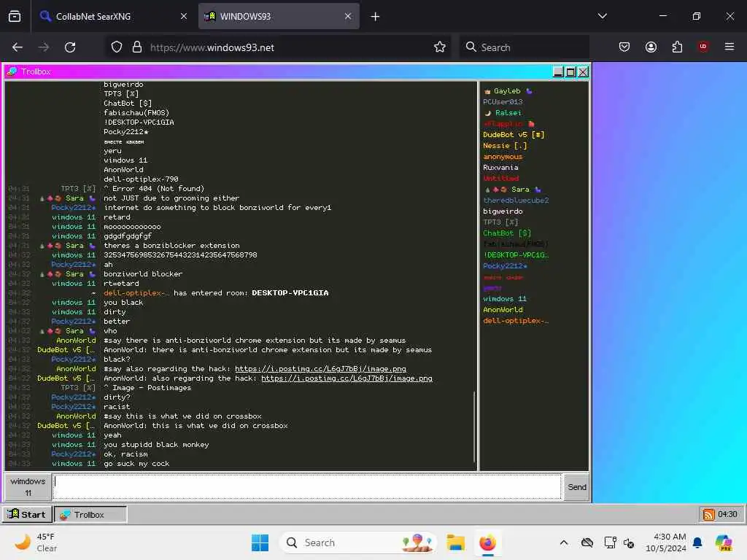Select DudeBot v5 in user list
The height and width of the screenshot is (560, 747).
coord(514,135)
